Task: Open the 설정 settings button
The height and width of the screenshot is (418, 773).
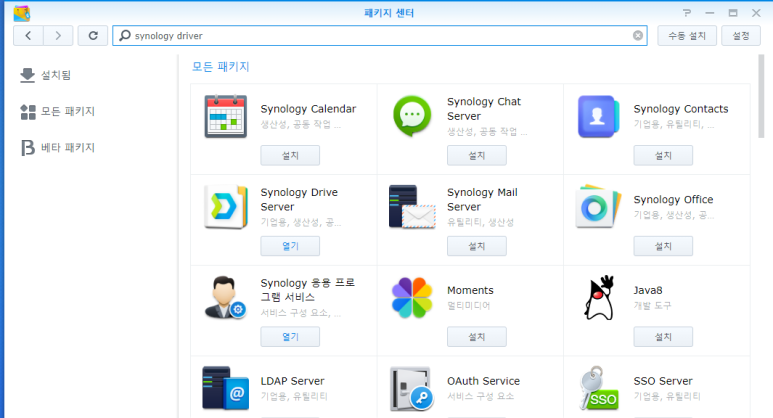Action: (x=740, y=35)
